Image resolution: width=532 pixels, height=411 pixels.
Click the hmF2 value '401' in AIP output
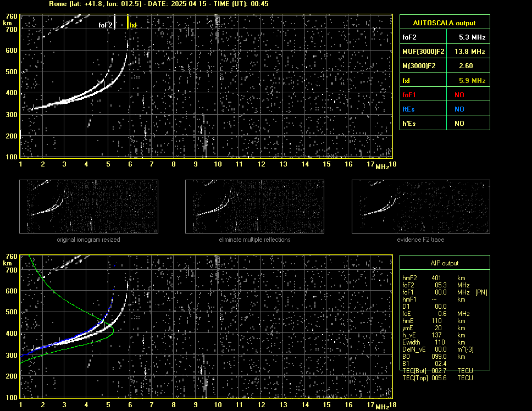click(x=437, y=278)
